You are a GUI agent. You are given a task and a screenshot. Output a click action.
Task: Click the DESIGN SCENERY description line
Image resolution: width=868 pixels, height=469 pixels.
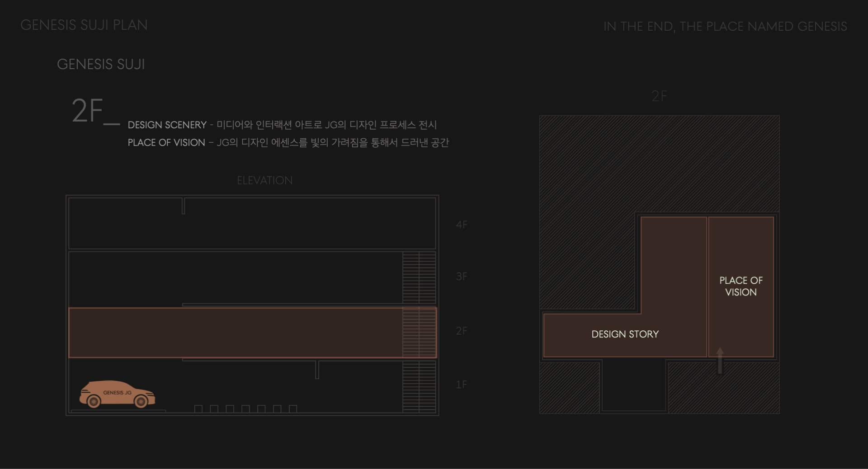click(x=282, y=125)
